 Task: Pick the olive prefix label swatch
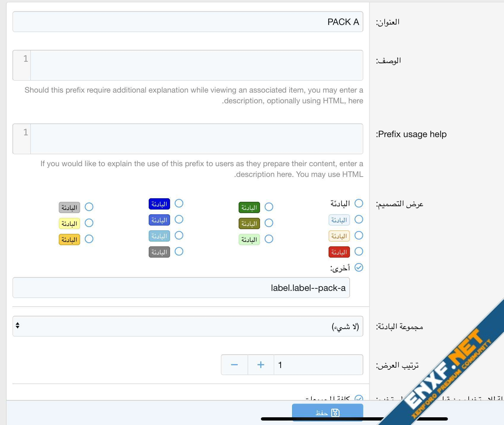tap(249, 223)
